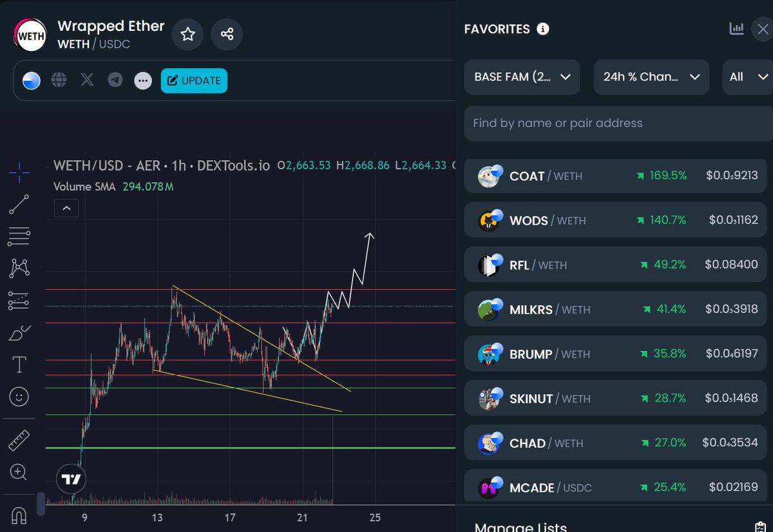Open the All filter dropdown

click(748, 77)
